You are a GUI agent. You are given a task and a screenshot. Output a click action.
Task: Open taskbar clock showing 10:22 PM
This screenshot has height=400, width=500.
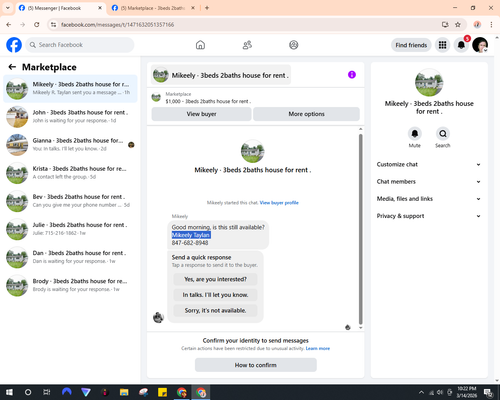point(467,392)
